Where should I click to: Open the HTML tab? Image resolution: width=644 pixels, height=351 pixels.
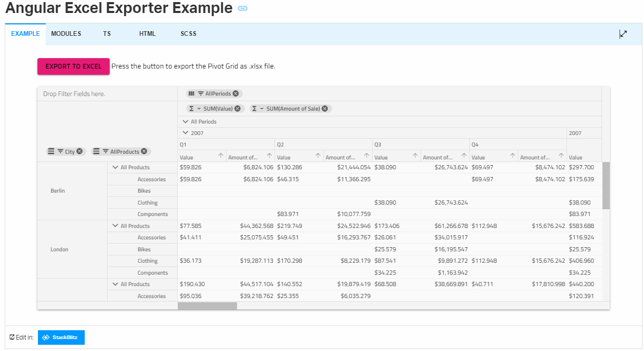147,33
